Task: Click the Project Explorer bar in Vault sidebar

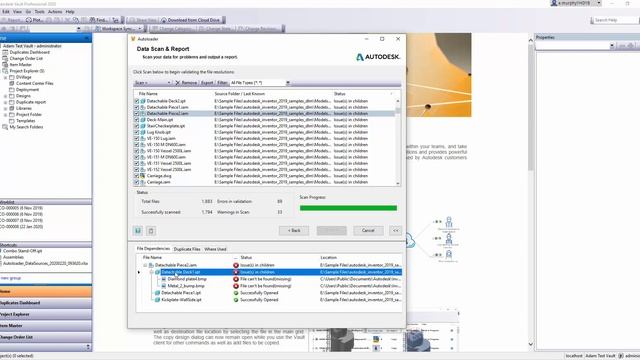Action: (46, 314)
